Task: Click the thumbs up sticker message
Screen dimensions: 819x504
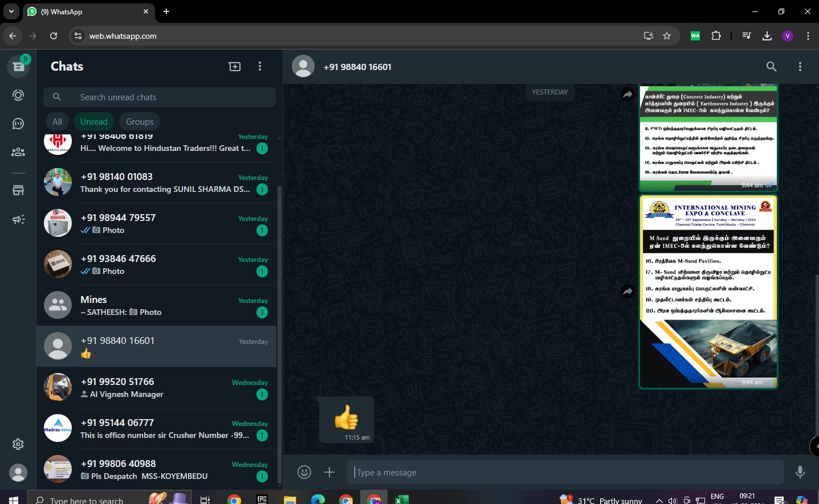Action: point(347,420)
